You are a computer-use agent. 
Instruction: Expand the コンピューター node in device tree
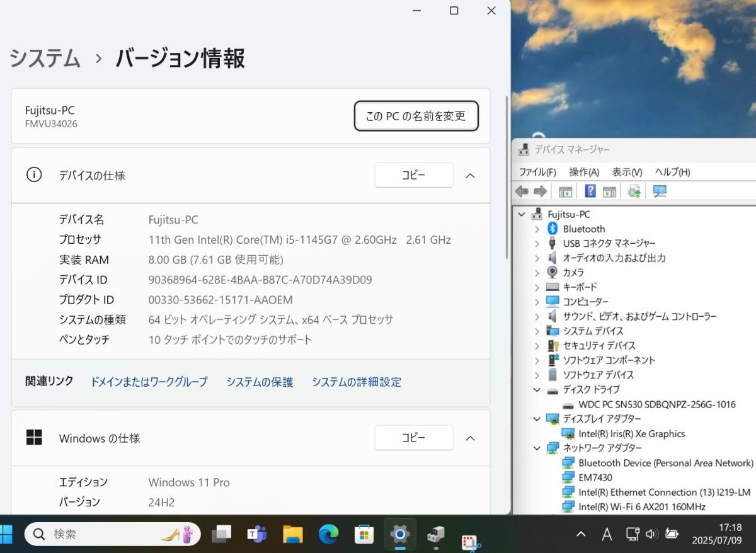click(x=537, y=301)
